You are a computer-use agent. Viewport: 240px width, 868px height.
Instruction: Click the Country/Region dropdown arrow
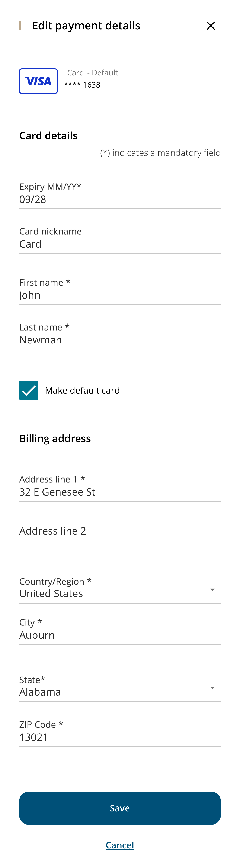[212, 589]
